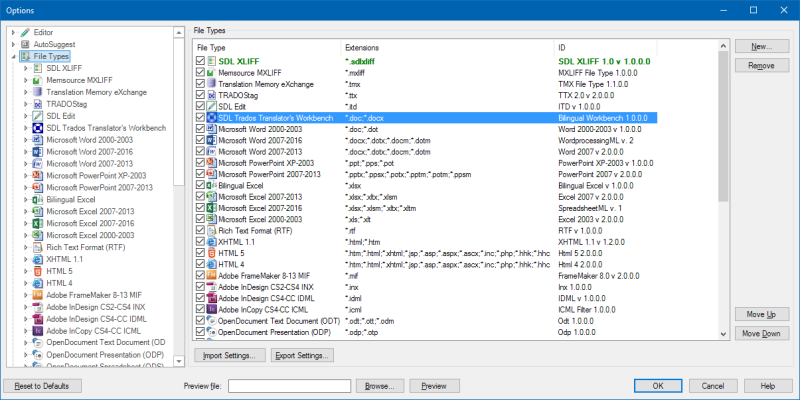Click Microsoft PowerPoint 2007-2013 list icon
Image resolution: width=800 pixels, height=400 pixels.
pos(212,174)
